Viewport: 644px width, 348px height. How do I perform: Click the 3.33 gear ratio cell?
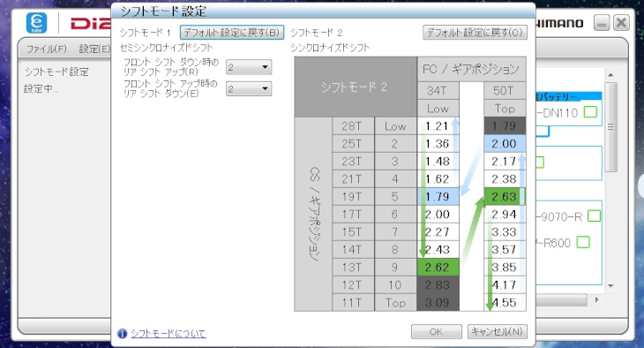pyautogui.click(x=505, y=232)
